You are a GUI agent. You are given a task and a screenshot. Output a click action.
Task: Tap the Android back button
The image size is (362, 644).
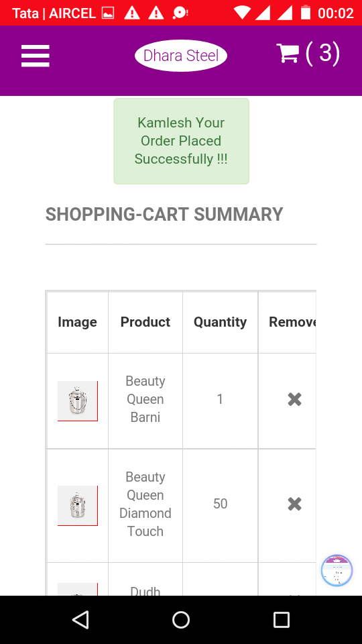(80, 620)
